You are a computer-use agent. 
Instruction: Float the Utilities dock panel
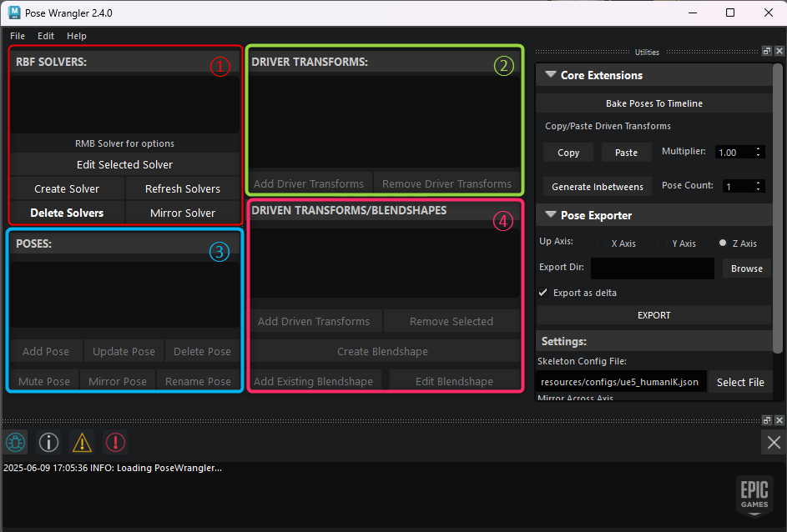pyautogui.click(x=766, y=51)
